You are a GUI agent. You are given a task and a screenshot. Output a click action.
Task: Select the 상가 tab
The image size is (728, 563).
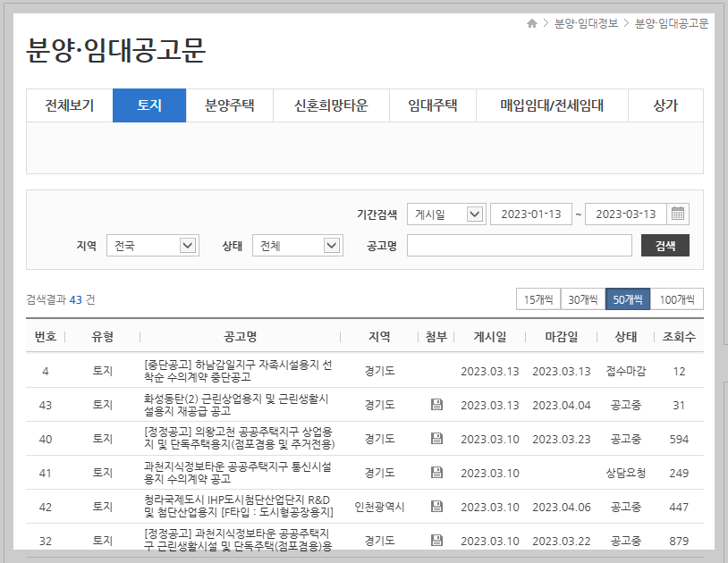[x=665, y=104]
